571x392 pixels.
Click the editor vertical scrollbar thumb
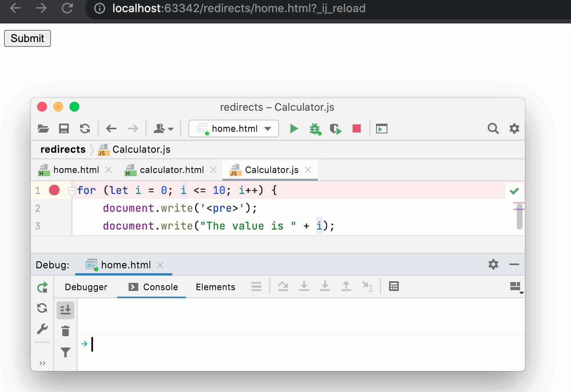point(519,216)
